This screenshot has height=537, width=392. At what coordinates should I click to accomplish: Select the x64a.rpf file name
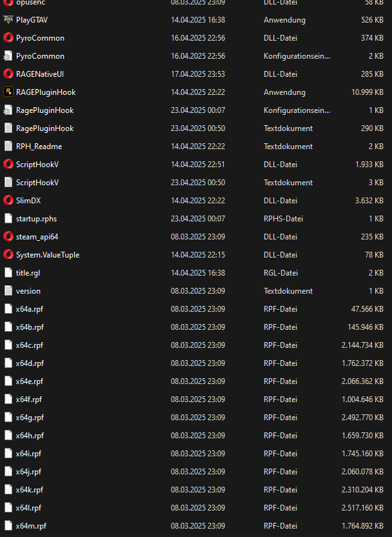pyautogui.click(x=30, y=309)
